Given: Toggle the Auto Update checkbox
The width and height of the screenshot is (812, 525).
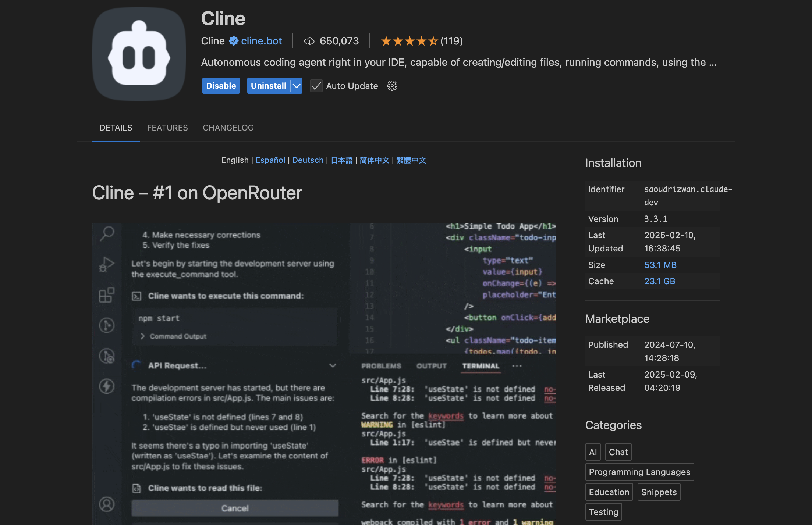Looking at the screenshot, I should (316, 86).
